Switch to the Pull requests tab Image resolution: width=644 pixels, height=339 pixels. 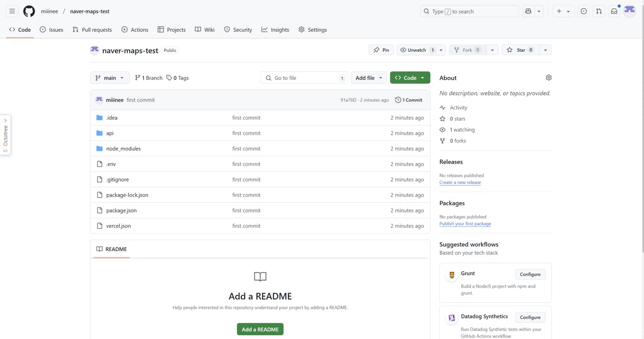coord(92,30)
